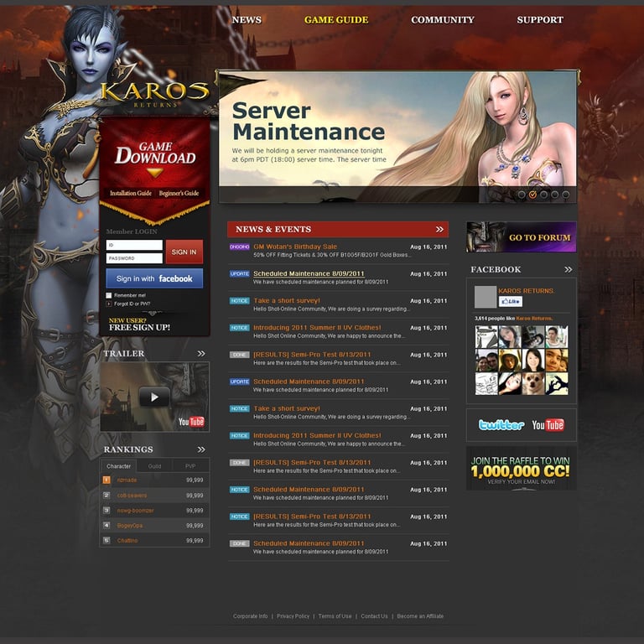This screenshot has height=644, width=644.
Task: Click rank 2 badge icon
Action: tap(106, 495)
